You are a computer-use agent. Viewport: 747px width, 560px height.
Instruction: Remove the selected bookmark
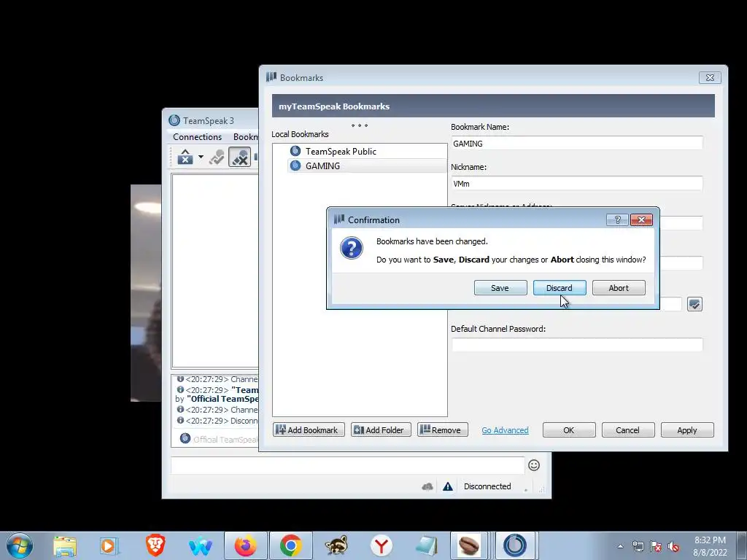pyautogui.click(x=443, y=429)
